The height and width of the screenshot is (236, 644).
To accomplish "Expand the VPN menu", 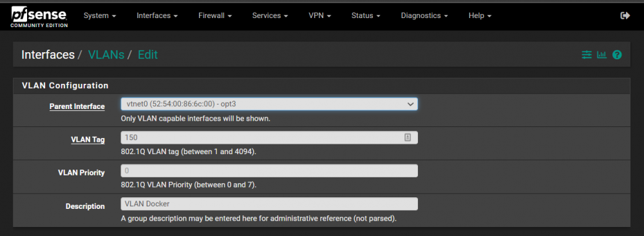I will point(319,15).
